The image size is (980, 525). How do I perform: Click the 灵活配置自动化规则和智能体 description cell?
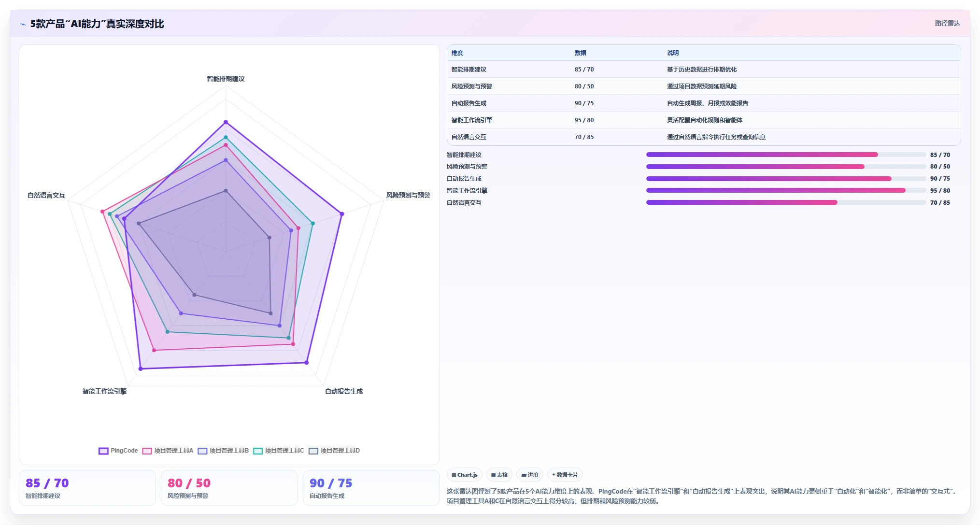click(x=705, y=120)
